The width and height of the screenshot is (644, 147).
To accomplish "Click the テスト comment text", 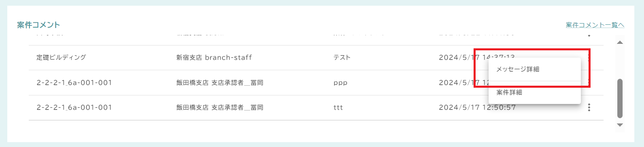I will (342, 58).
